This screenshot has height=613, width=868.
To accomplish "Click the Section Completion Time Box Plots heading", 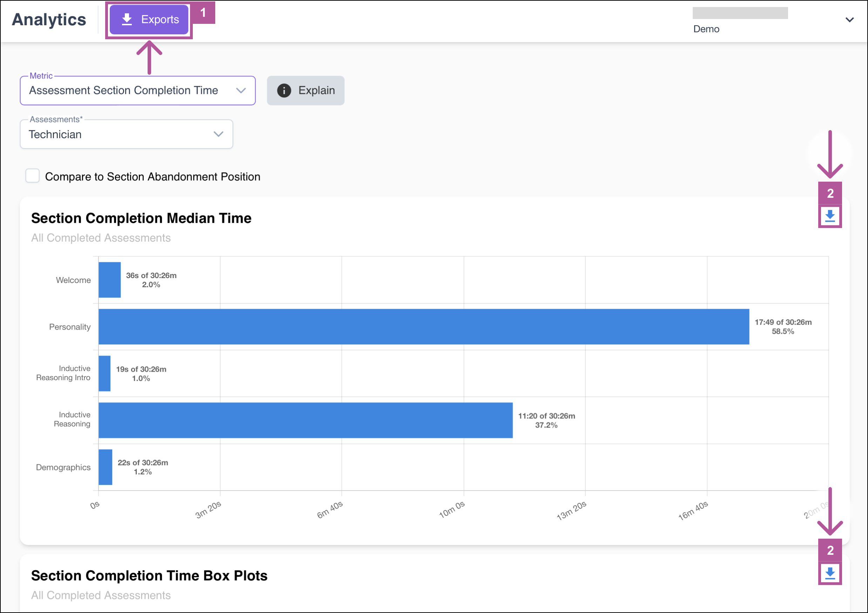I will point(149,575).
